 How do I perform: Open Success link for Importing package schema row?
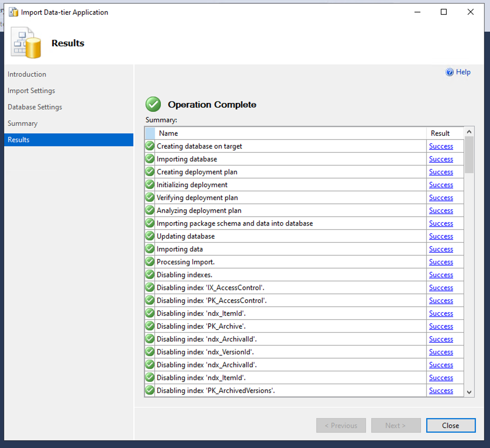(441, 223)
